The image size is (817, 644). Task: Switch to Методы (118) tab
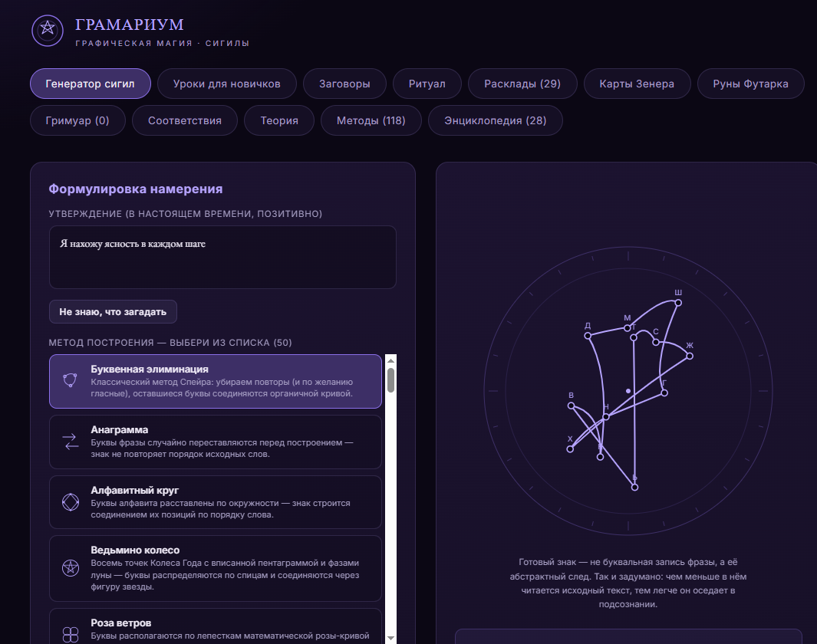tap(371, 121)
